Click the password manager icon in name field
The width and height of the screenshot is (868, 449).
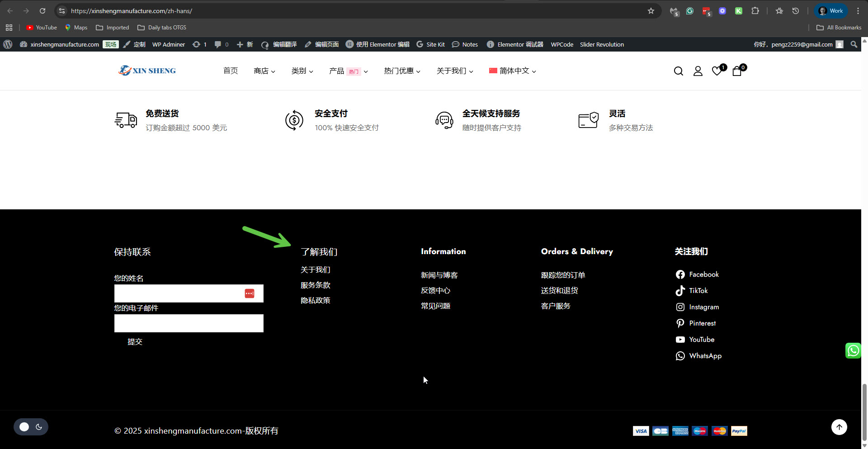[x=250, y=293]
